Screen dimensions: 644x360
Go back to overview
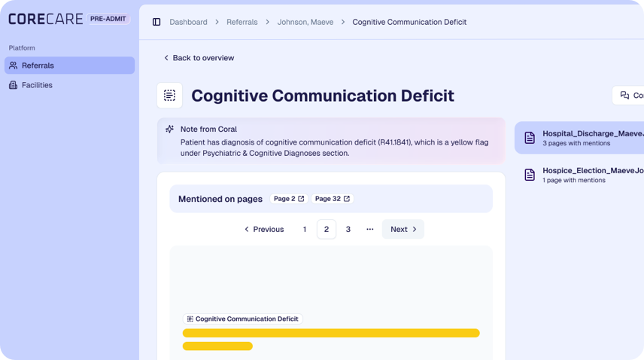click(x=199, y=58)
